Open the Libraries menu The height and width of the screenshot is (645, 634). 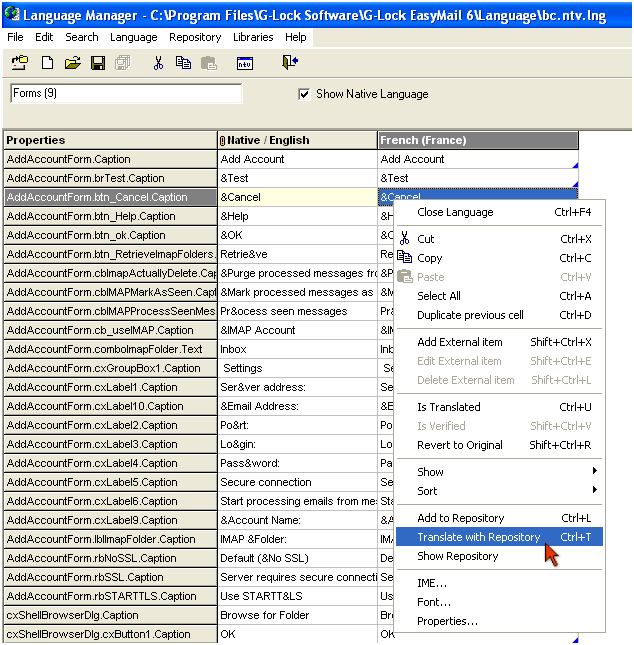click(253, 37)
